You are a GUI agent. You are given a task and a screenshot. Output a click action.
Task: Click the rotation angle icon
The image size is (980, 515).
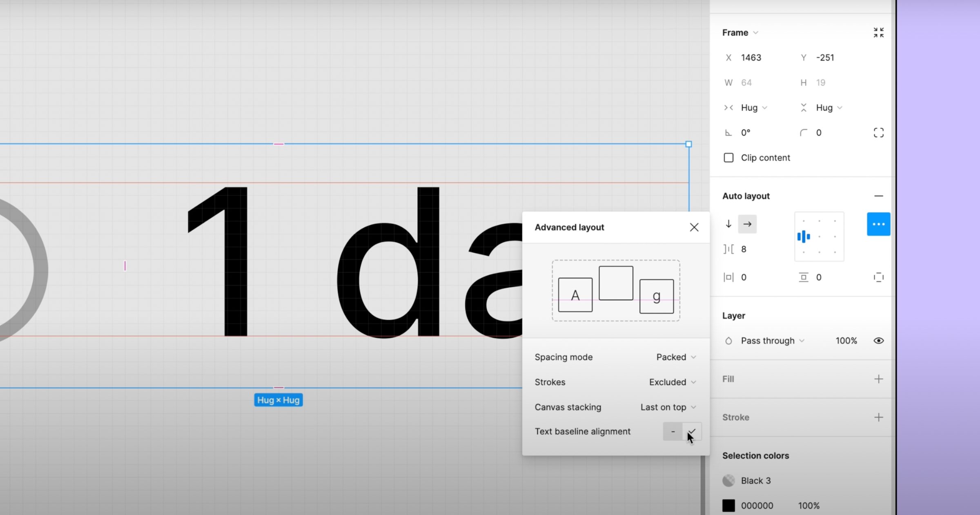coord(728,133)
